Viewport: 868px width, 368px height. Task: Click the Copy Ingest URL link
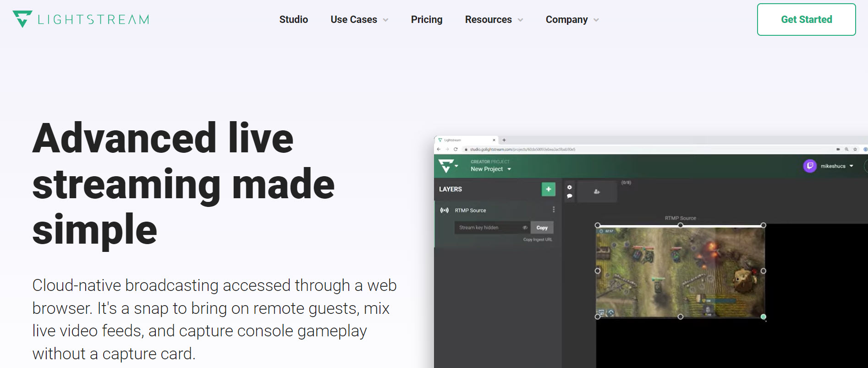pos(538,240)
